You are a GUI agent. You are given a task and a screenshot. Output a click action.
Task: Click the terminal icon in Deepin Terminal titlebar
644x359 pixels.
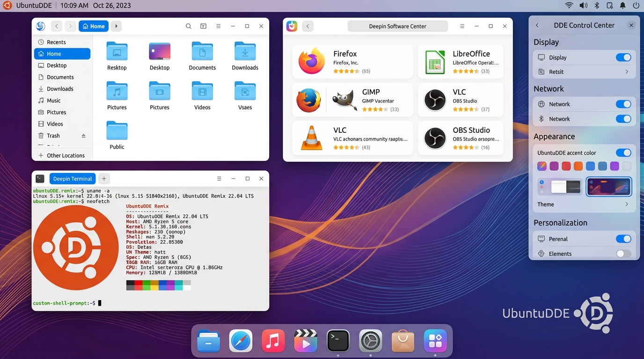pos(40,179)
